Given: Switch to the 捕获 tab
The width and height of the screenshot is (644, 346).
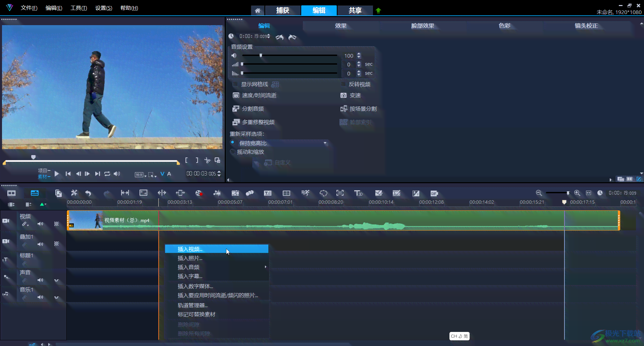Looking at the screenshot, I should tap(282, 10).
